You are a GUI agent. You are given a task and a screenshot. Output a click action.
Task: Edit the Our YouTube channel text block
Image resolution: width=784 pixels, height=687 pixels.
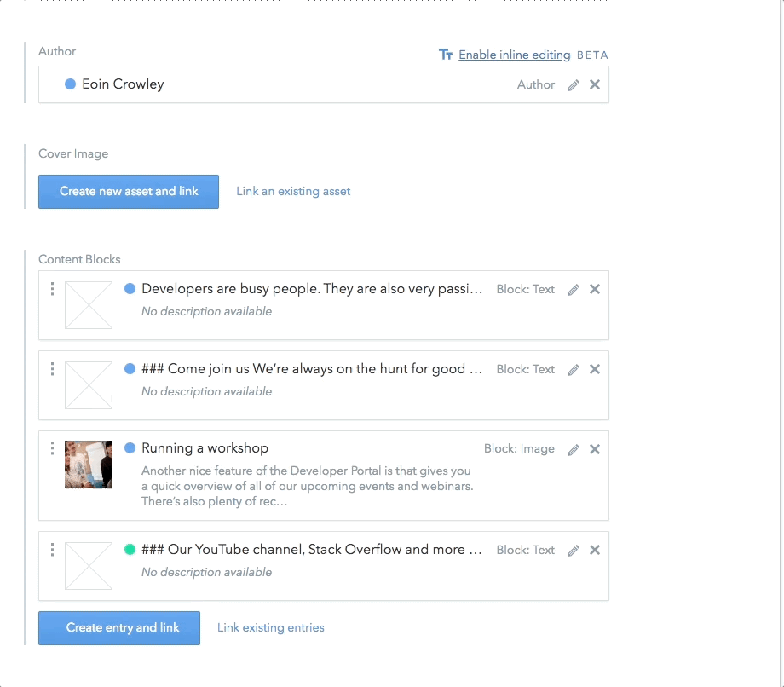(x=574, y=551)
